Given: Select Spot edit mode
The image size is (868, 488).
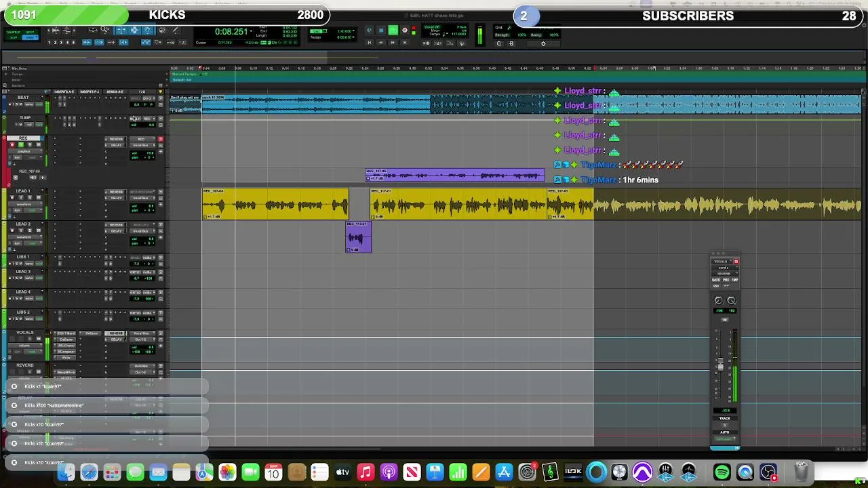Looking at the screenshot, I should (30, 32).
